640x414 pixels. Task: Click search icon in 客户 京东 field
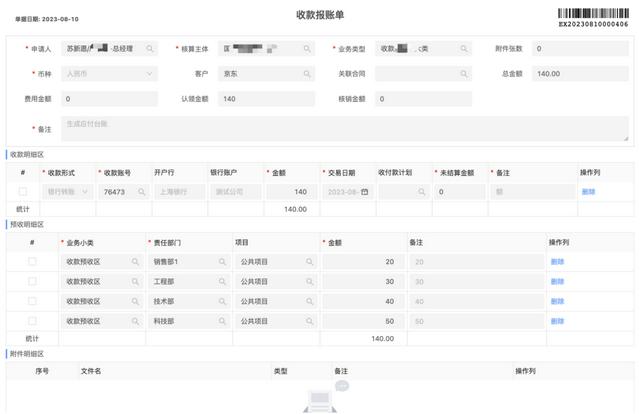click(307, 74)
